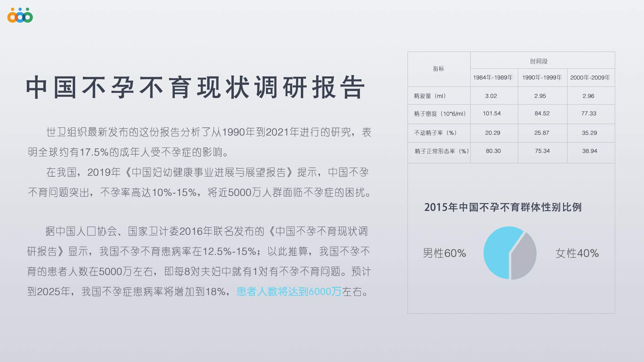This screenshot has height=362, width=644.
Task: Click the table cell value 38.94
Action: coord(590,151)
